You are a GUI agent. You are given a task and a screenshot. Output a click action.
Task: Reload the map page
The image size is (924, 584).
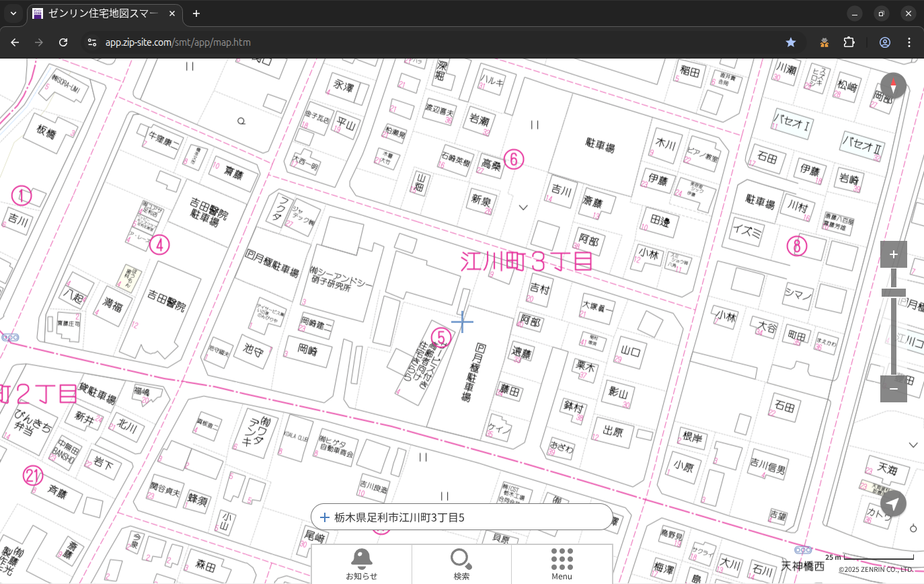(63, 42)
